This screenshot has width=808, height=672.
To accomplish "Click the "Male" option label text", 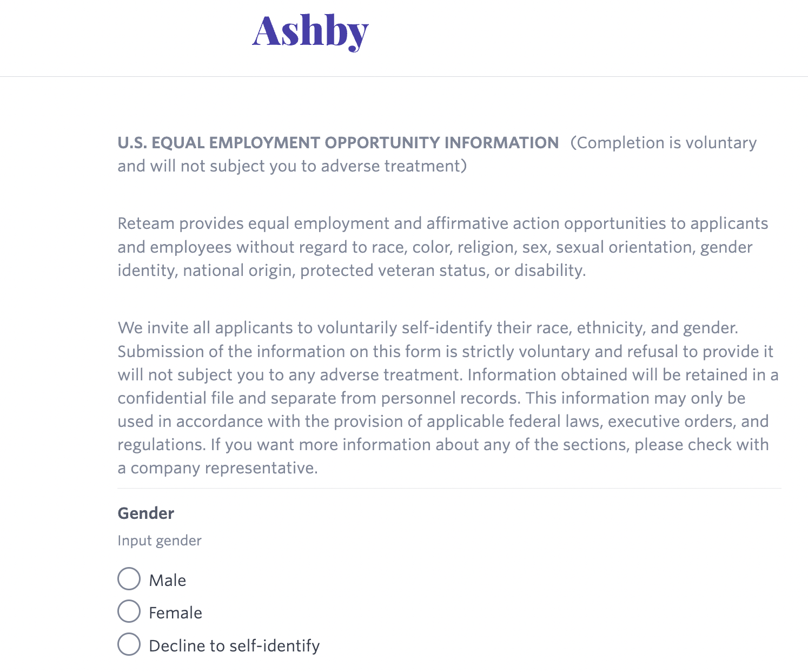I will click(168, 581).
